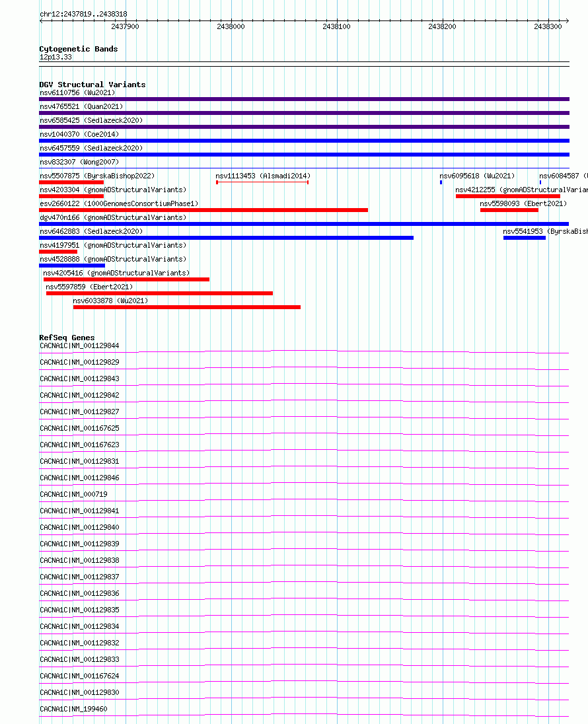
Task: Open nsv832307 (Wong2007) variant label
Action: (x=79, y=162)
